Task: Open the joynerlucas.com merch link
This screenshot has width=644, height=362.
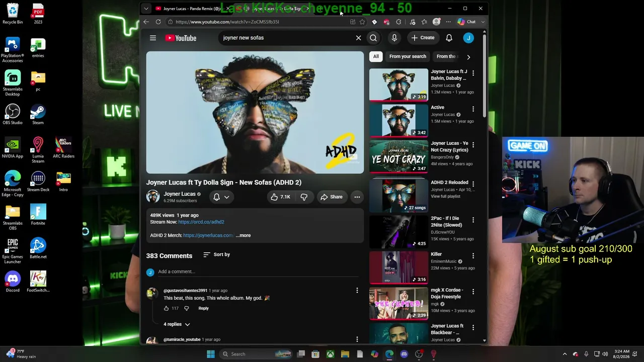Action: click(208, 235)
